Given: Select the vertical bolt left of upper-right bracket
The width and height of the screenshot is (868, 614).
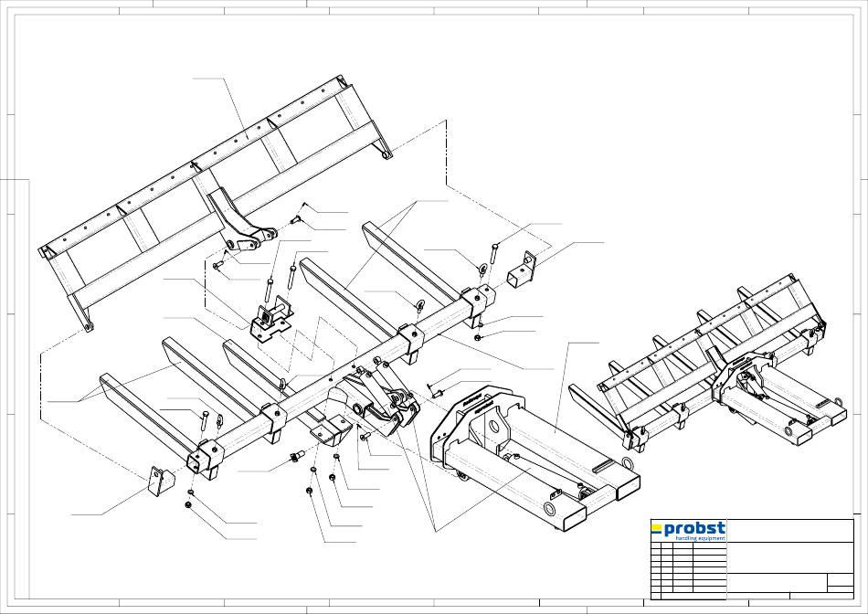Looking at the screenshot, I should pos(494,254).
